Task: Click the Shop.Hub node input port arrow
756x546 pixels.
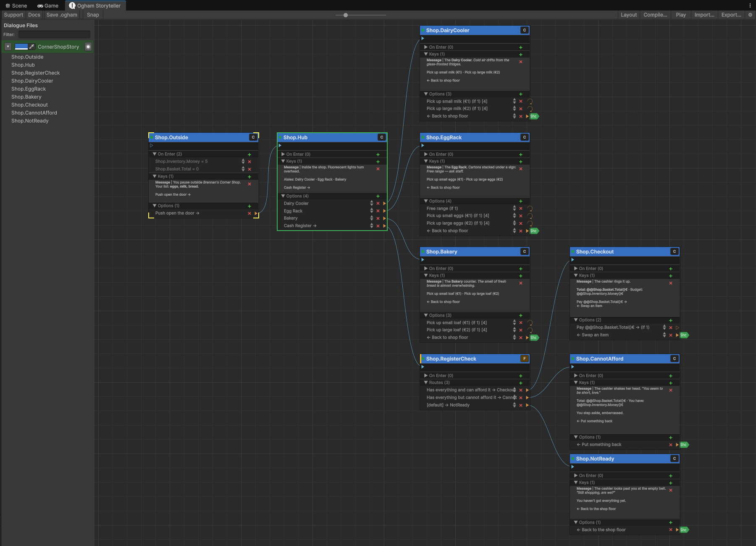Action: point(280,146)
